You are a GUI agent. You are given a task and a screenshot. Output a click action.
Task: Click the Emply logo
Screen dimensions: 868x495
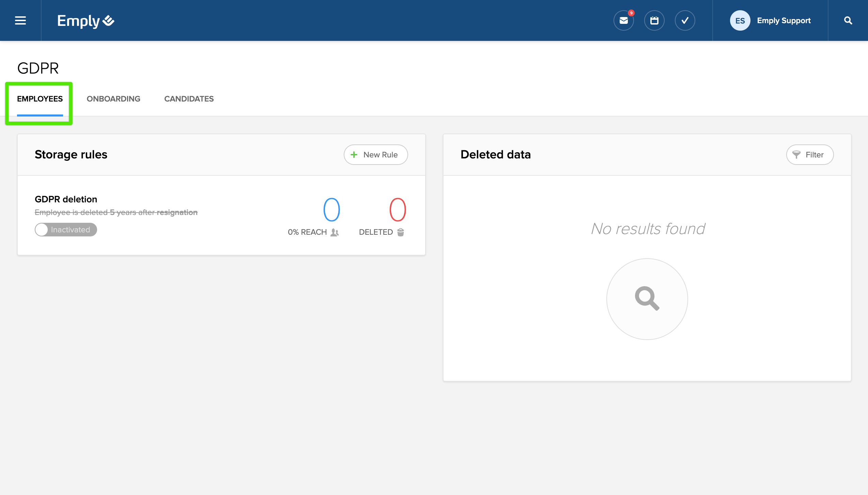pos(86,21)
